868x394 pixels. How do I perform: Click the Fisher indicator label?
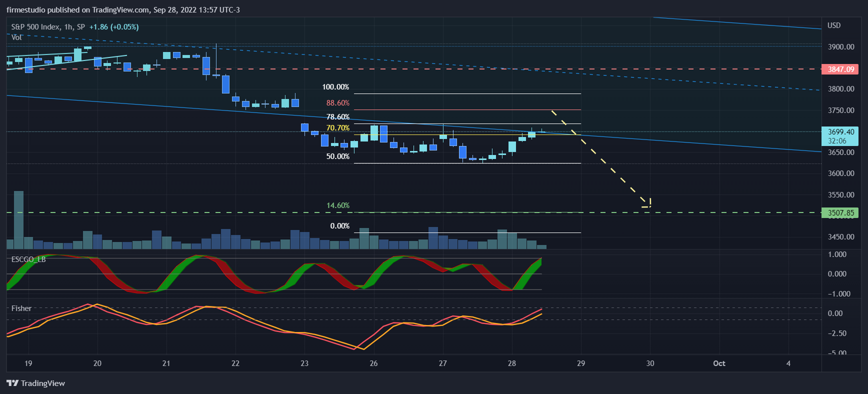[x=21, y=308]
